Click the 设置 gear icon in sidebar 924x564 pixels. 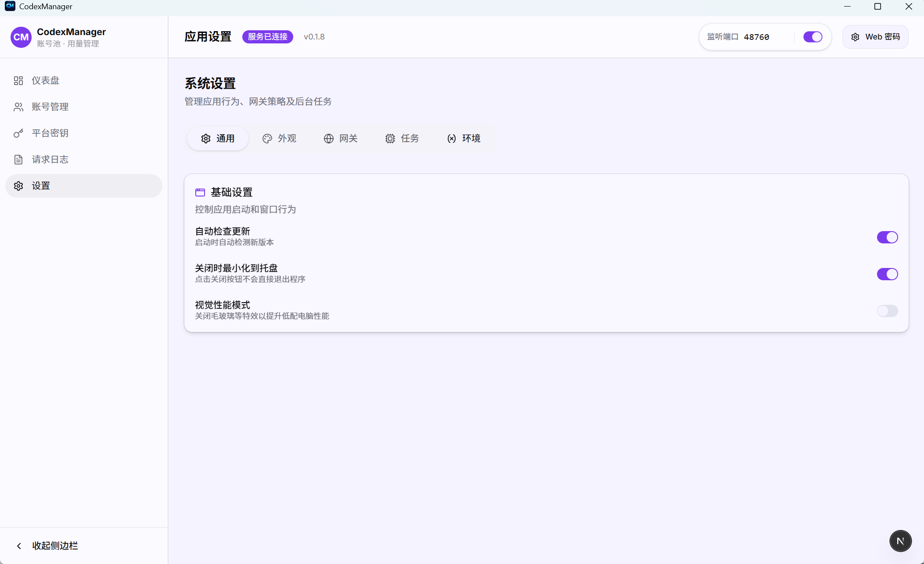(18, 186)
